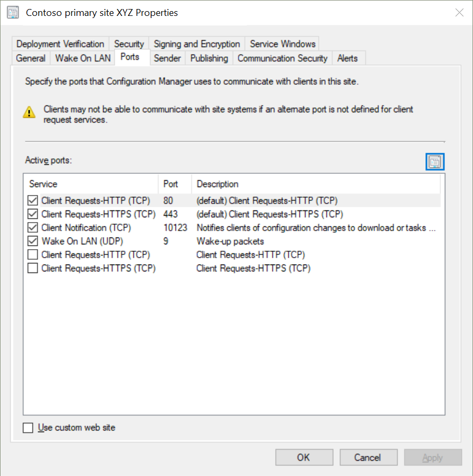Open the Deployment Verification tab
Image resolution: width=473 pixels, height=476 pixels.
coord(60,43)
